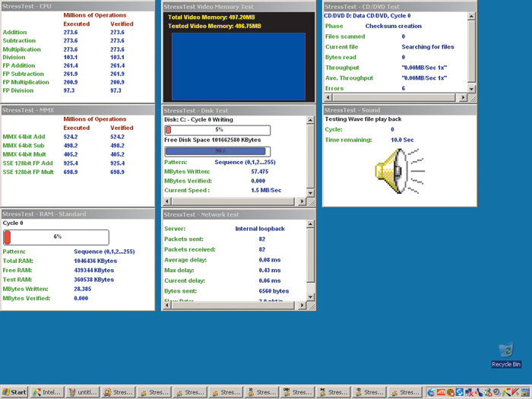The image size is (532, 399).
Task: Click 'Testing Wave file play back' text
Action: (x=363, y=119)
